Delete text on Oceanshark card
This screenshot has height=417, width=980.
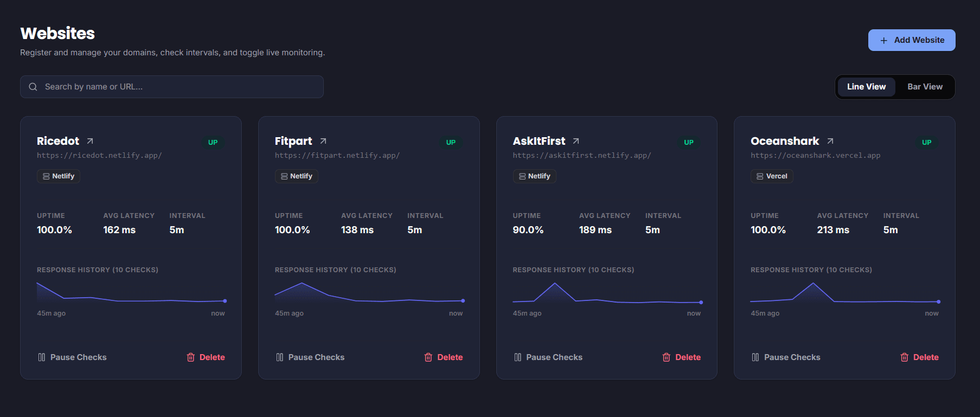[926, 357]
